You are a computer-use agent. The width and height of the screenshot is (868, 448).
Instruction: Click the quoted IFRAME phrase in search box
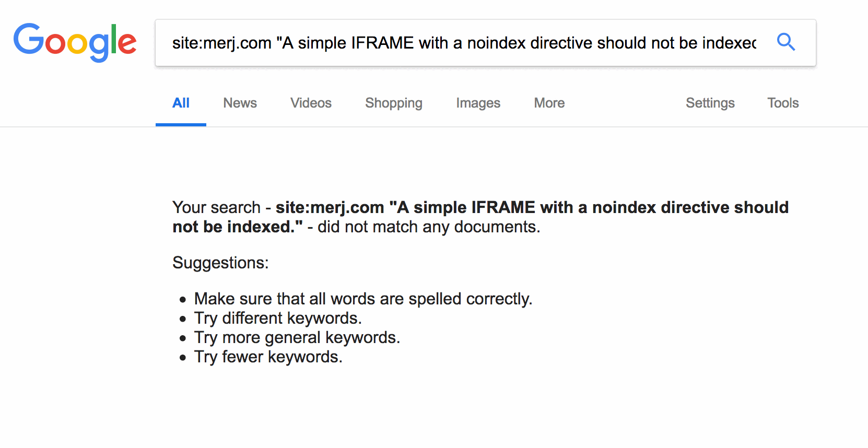click(517, 43)
